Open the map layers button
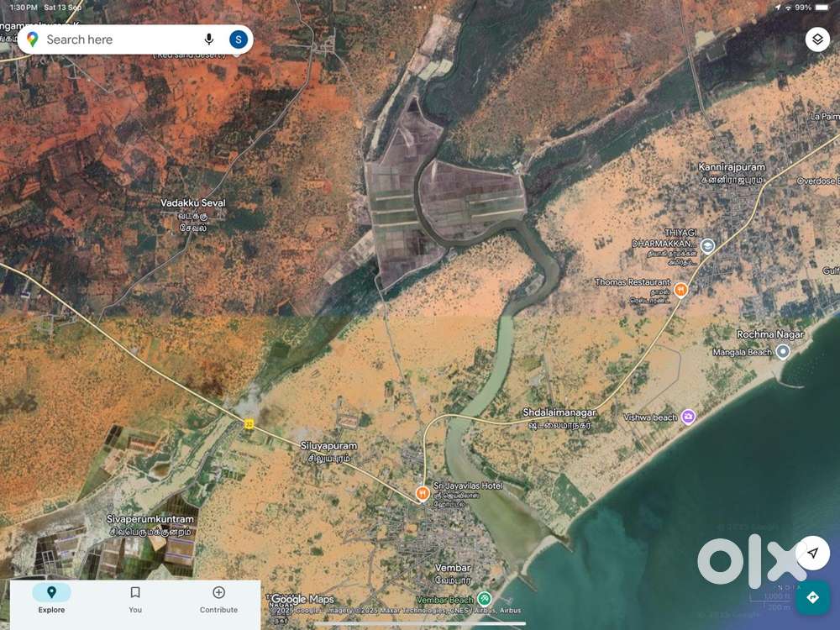 (817, 39)
